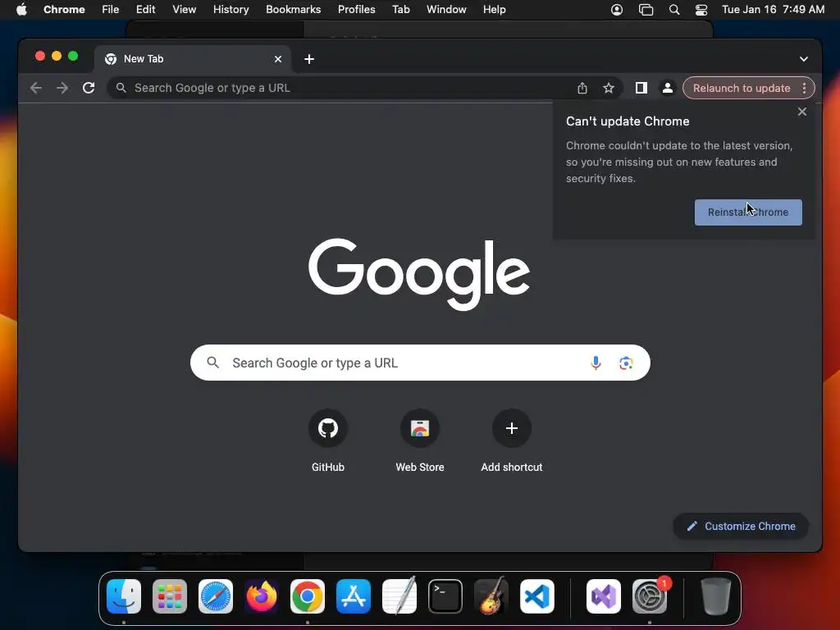Open the Web Store shortcut tile
The width and height of the screenshot is (840, 630).
[x=420, y=441]
